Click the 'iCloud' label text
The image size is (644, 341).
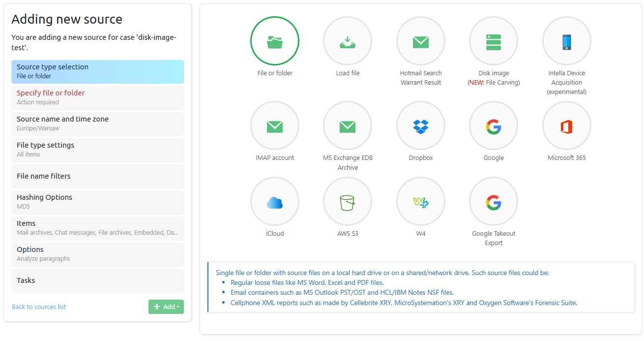275,234
